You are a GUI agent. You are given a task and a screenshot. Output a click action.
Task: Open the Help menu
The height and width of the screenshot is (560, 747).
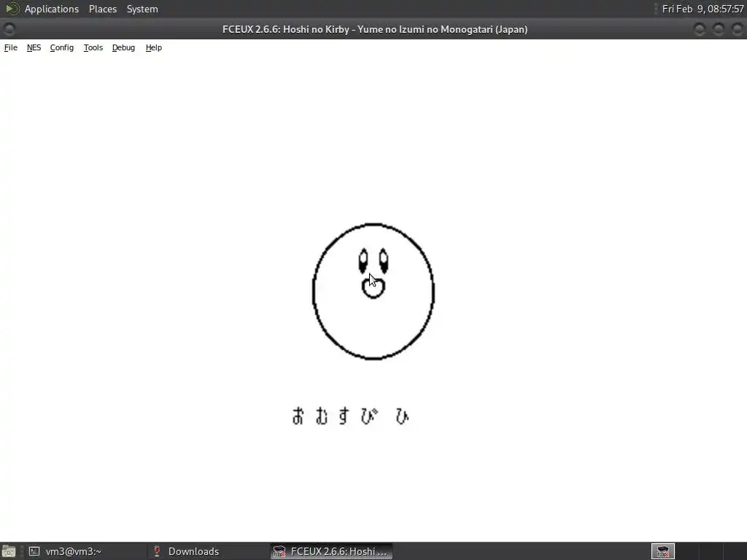click(154, 47)
